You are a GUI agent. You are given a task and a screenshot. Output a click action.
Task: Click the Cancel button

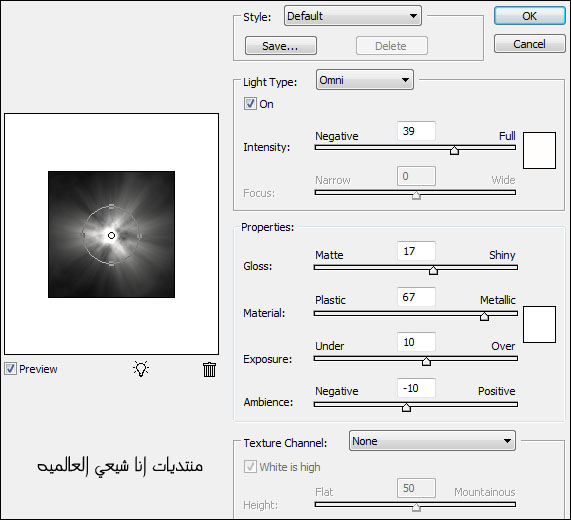coord(529,44)
